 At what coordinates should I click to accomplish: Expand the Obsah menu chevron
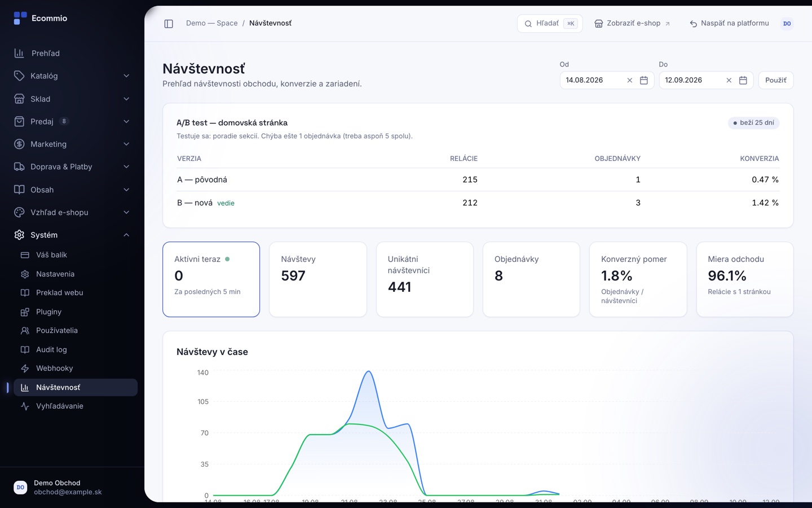pos(126,190)
